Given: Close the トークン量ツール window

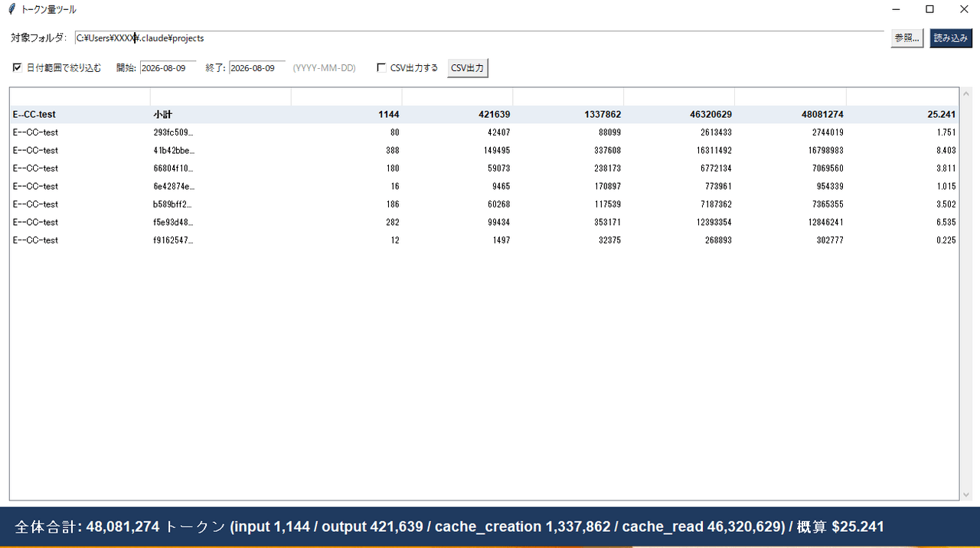Looking at the screenshot, I should [x=964, y=9].
